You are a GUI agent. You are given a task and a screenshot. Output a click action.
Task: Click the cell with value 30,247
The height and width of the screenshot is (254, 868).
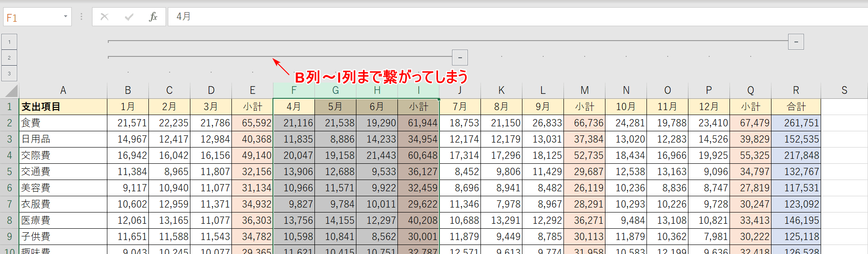[750, 204]
